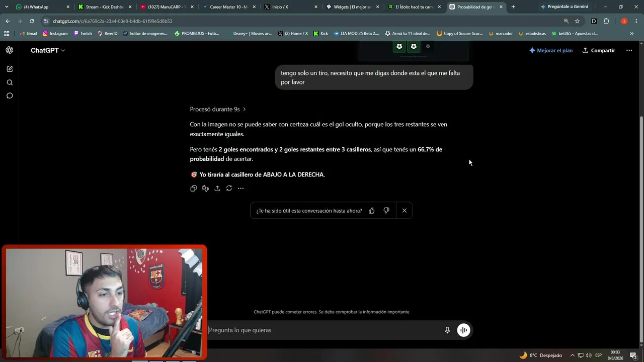The width and height of the screenshot is (644, 362).
Task: Copy the ChatGPT response
Action: point(193,189)
